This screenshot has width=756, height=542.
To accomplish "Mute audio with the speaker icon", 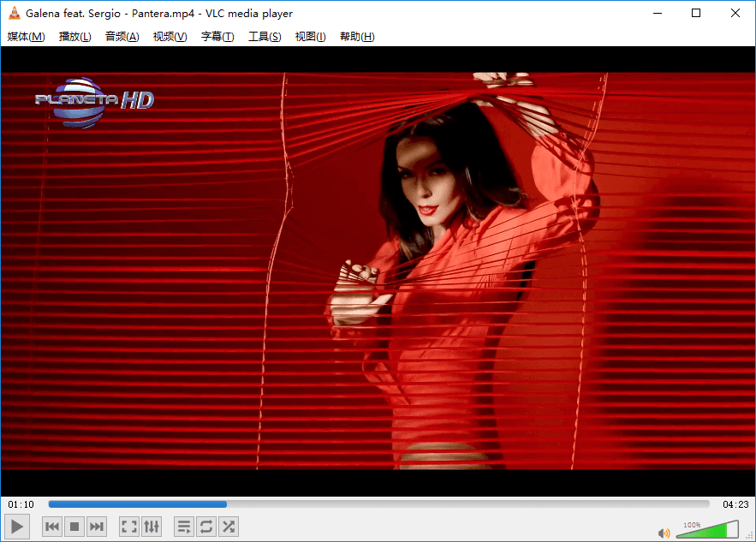I will tap(664, 533).
